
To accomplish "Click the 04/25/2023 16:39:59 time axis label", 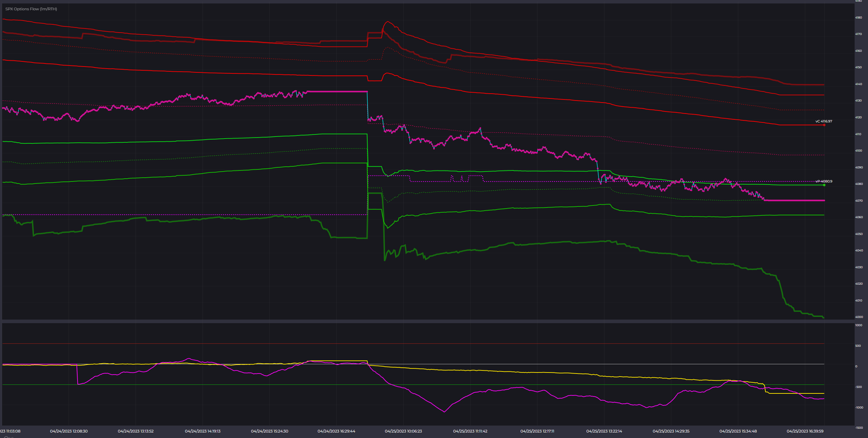I will [805, 431].
